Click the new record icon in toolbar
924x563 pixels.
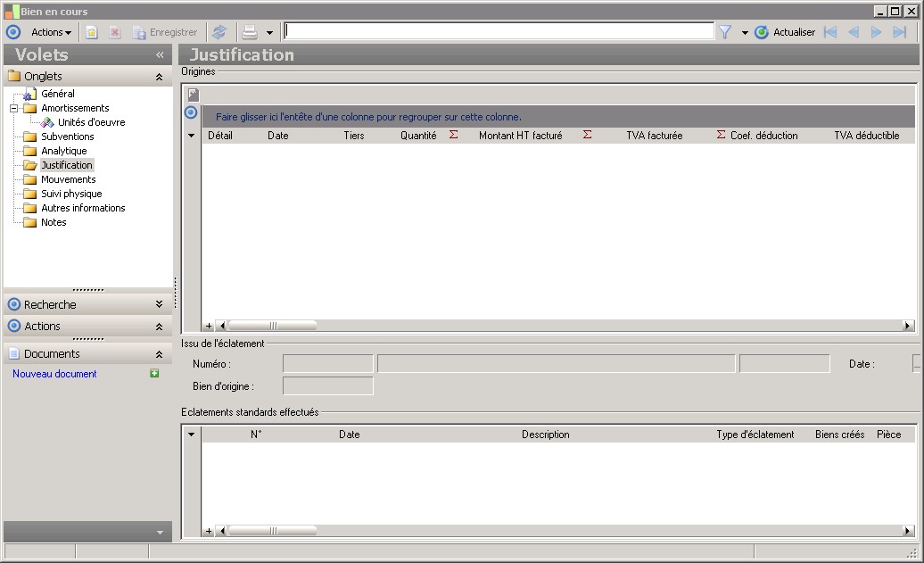click(91, 32)
